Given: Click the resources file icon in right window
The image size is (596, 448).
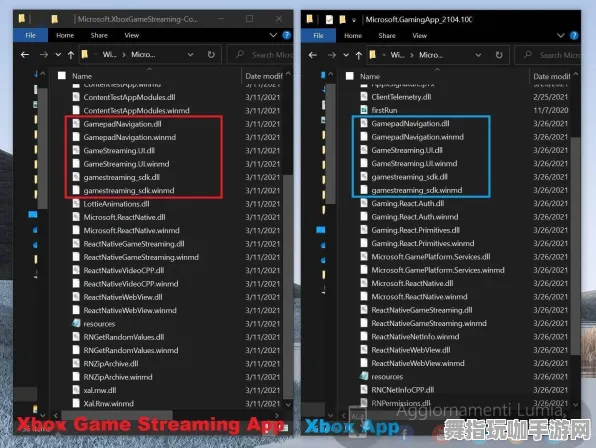Looking at the screenshot, I should click(x=364, y=376).
